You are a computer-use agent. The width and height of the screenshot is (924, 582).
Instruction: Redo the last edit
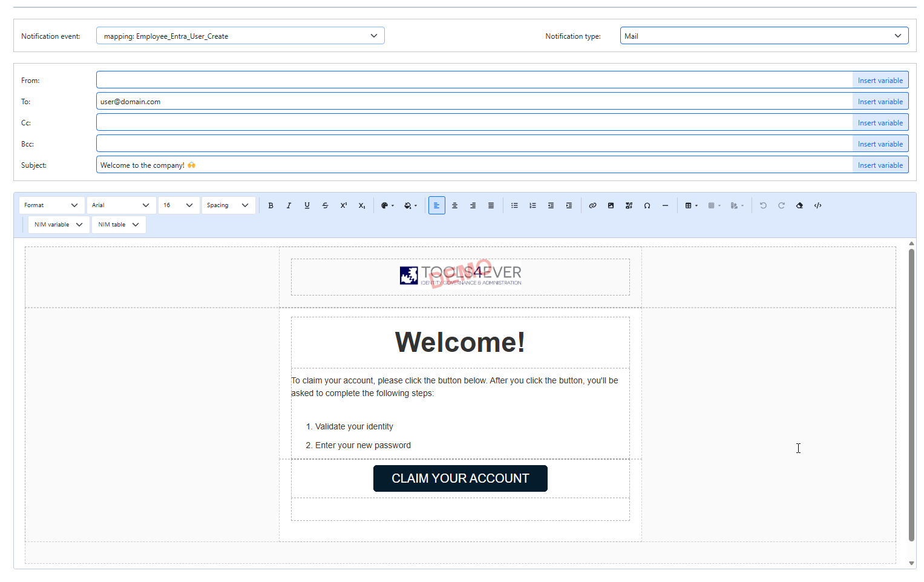[781, 205]
